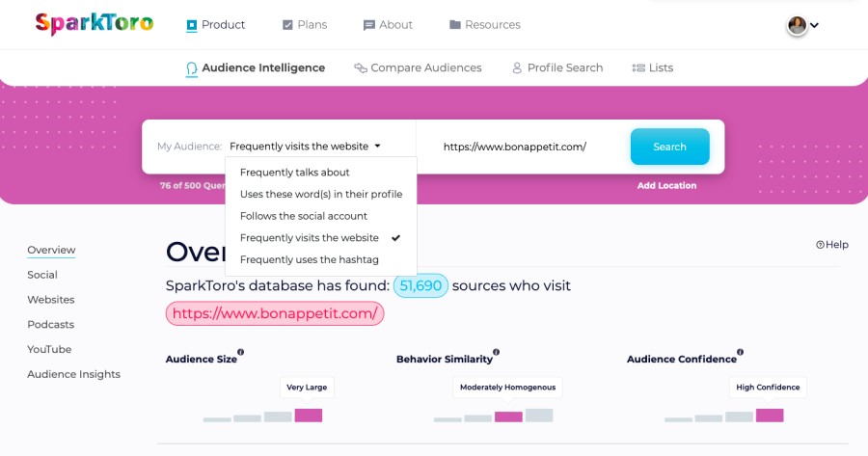Click the Audience Size info icon
The image size is (868, 456).
(241, 352)
